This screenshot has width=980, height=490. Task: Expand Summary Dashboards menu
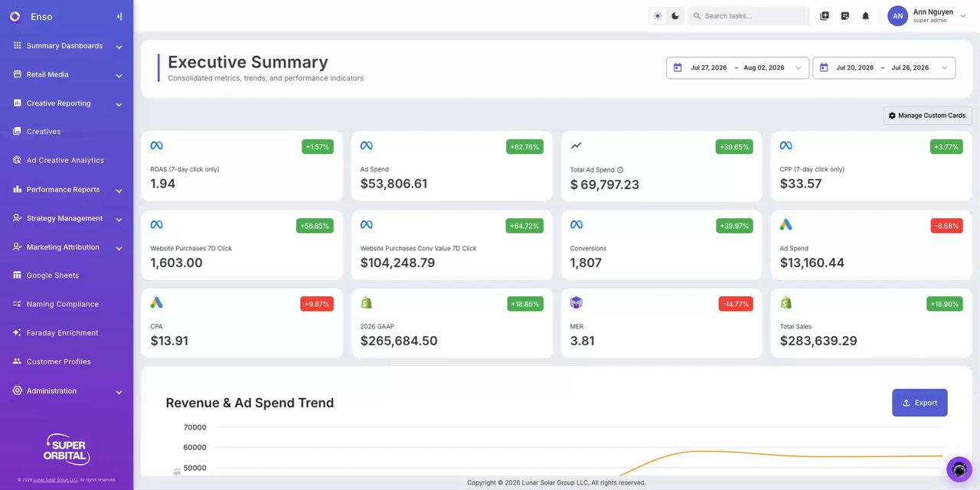(67, 46)
